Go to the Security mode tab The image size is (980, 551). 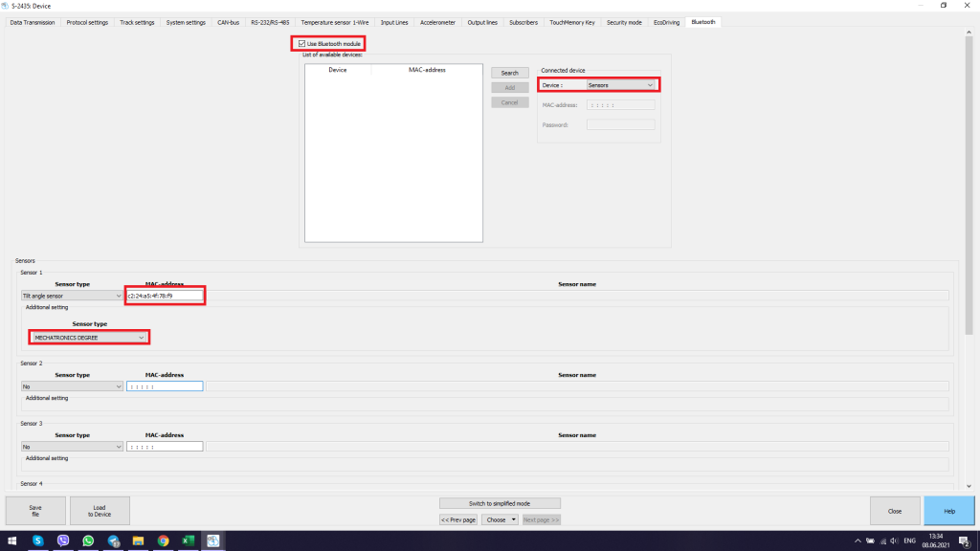point(624,22)
